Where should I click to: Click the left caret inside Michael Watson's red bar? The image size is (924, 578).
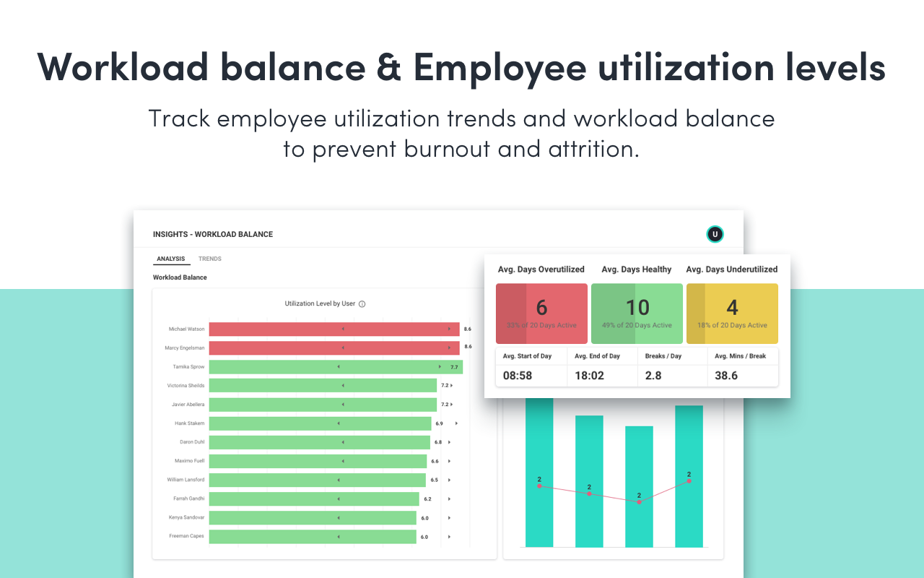pos(342,329)
